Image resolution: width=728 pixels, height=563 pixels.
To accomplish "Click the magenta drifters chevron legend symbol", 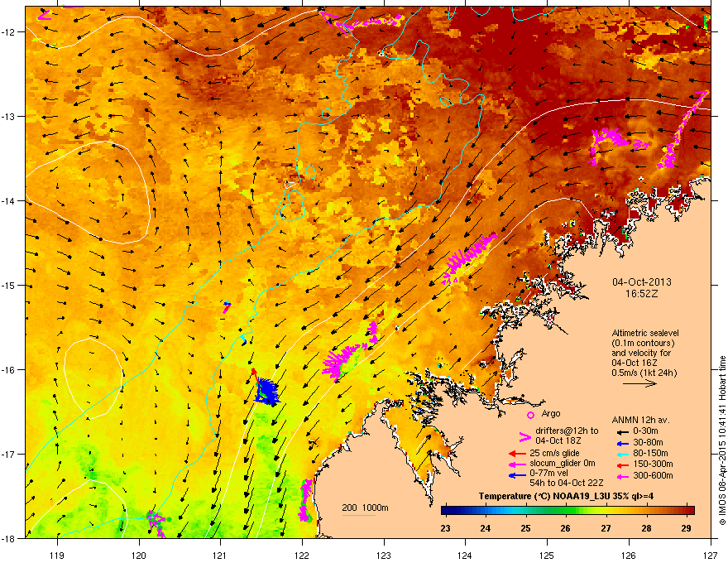I will (524, 436).
